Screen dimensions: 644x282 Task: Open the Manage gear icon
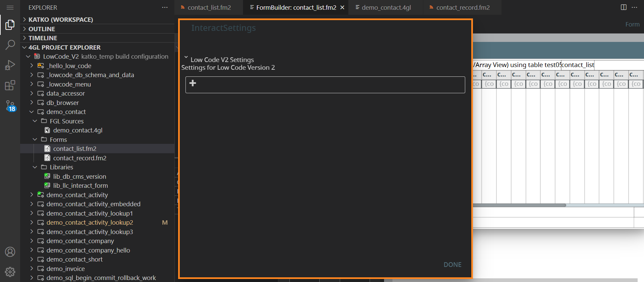[x=10, y=272]
